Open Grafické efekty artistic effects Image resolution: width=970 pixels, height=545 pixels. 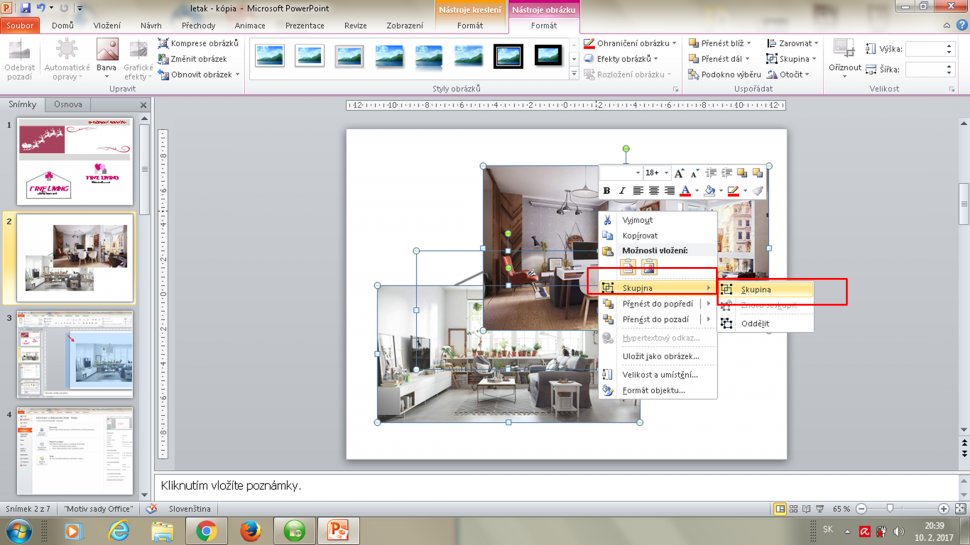[x=138, y=59]
